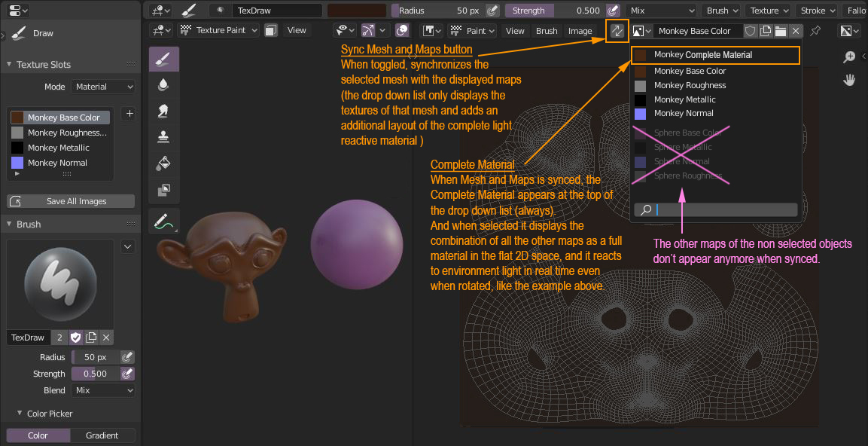The width and height of the screenshot is (868, 446).
Task: Select the Clone stamp tool in the toolbar
Action: [x=164, y=137]
